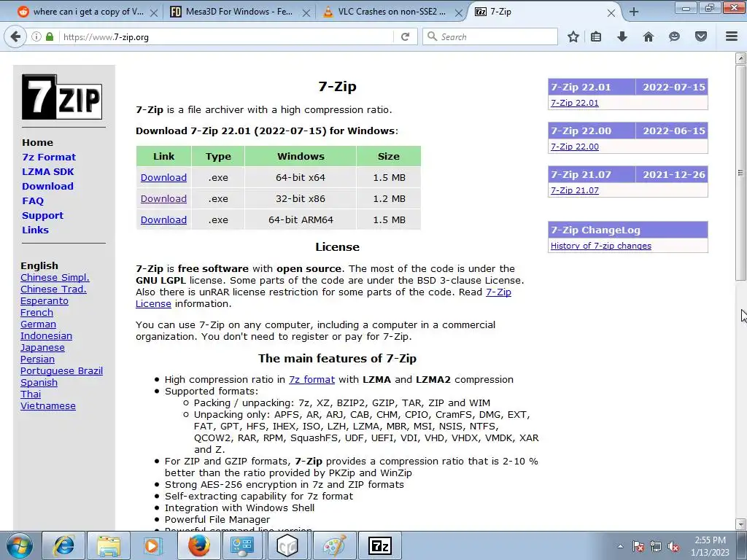Click the muted volume tray icon
Viewport: 747px width, 560px height.
click(673, 546)
